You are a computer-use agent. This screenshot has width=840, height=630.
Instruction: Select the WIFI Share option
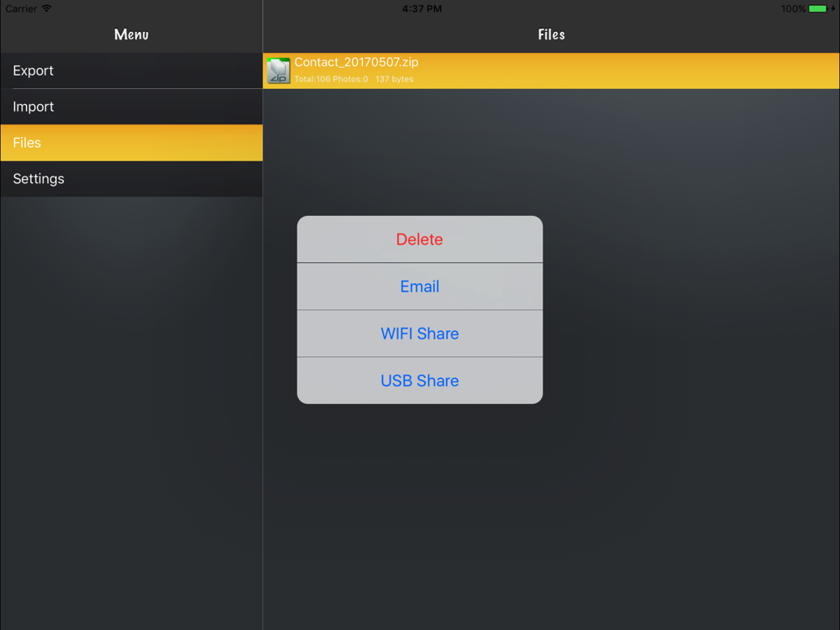(x=419, y=333)
